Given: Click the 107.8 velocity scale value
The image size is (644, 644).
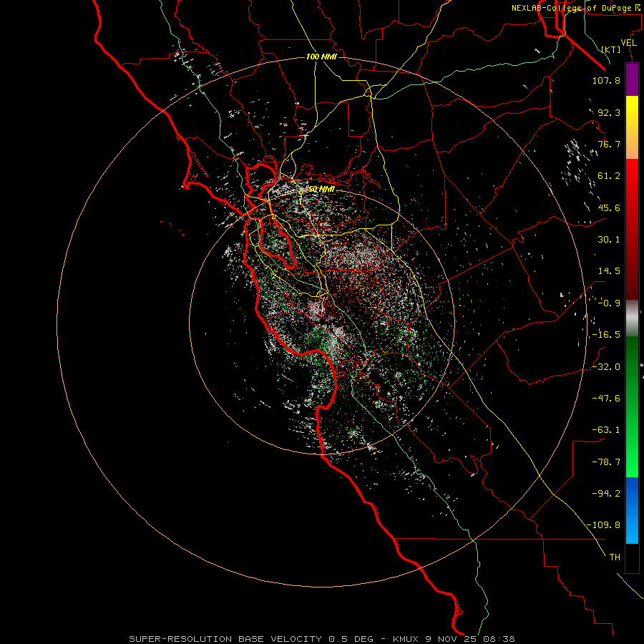Looking at the screenshot, I should pyautogui.click(x=606, y=80).
